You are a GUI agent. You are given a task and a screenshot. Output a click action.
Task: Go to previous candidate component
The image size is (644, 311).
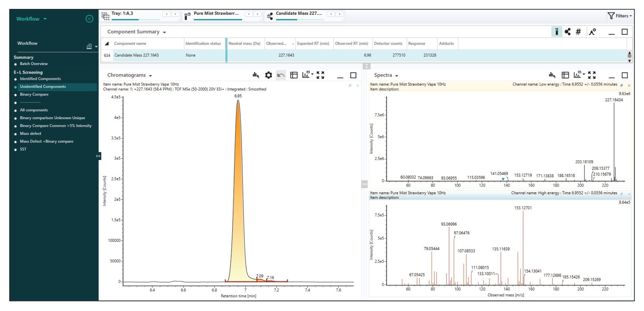coord(331,14)
